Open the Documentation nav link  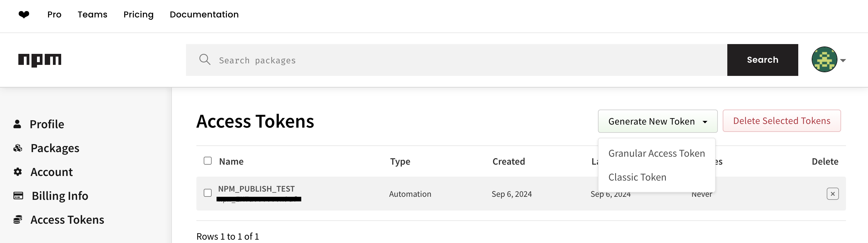click(x=204, y=14)
